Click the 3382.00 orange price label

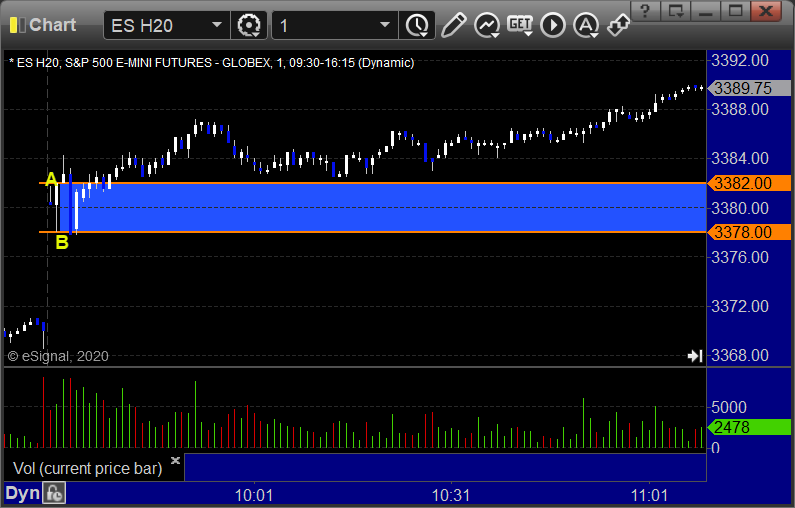(749, 183)
